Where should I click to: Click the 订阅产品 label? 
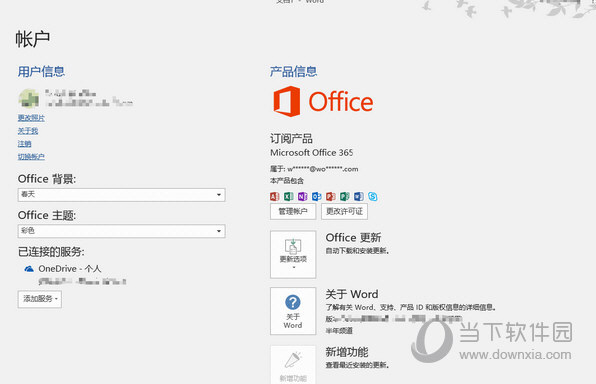[x=291, y=138]
